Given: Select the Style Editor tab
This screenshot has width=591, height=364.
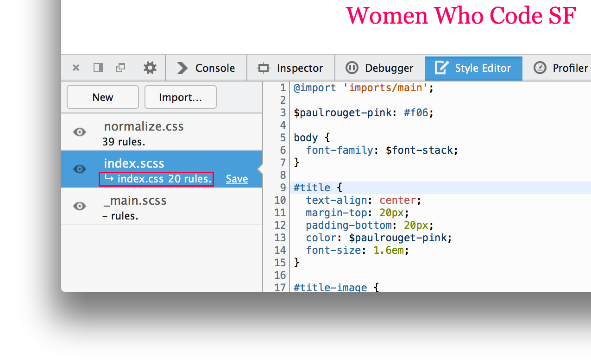Looking at the screenshot, I should (473, 68).
